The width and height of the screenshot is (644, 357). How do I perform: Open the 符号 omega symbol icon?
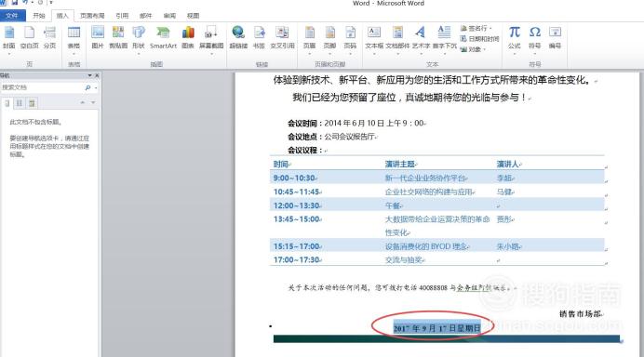[x=534, y=37]
